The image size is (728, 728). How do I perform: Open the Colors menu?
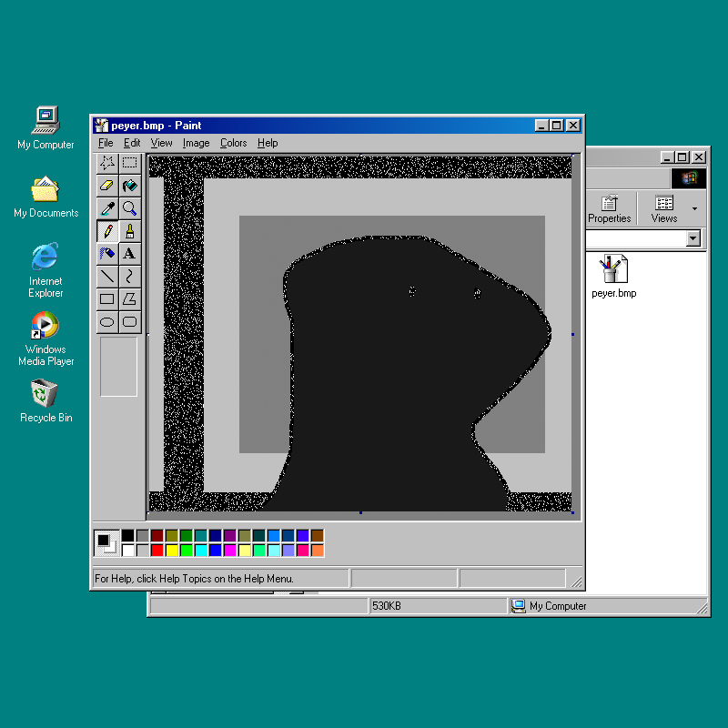pos(233,143)
